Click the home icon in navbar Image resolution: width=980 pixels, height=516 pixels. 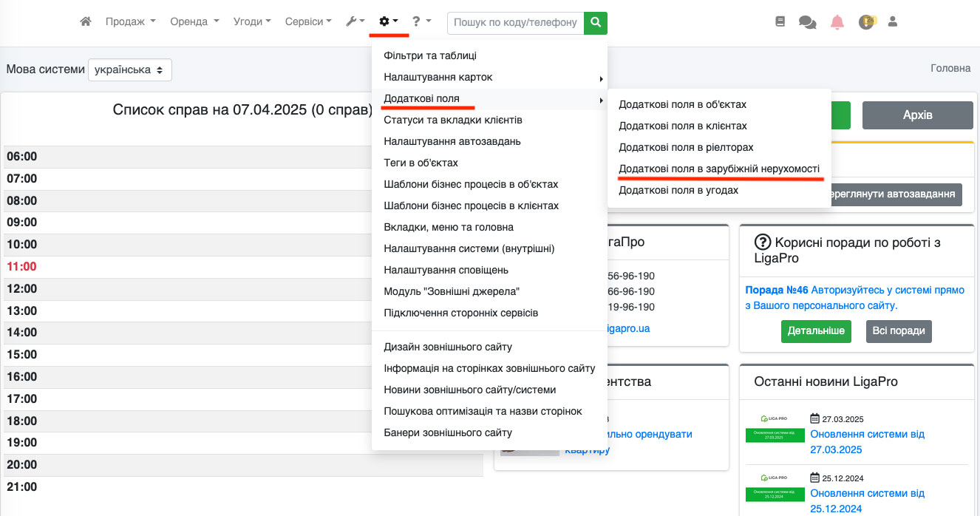86,22
